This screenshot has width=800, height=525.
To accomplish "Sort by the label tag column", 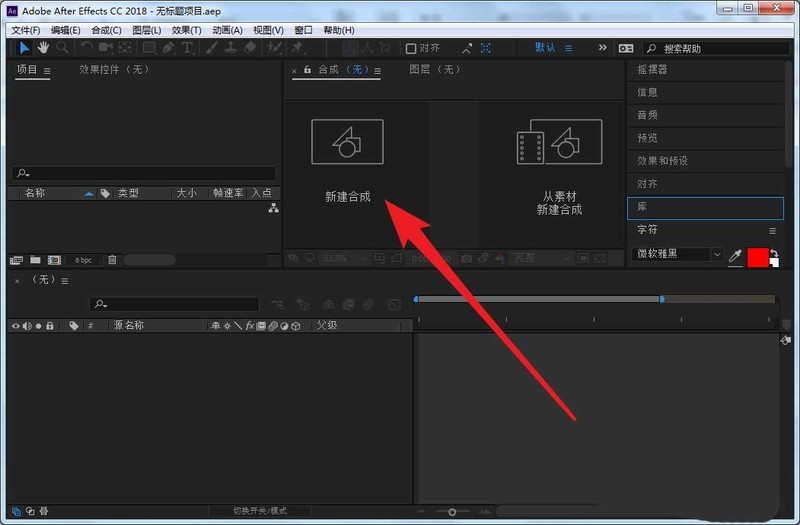I will coord(105,193).
